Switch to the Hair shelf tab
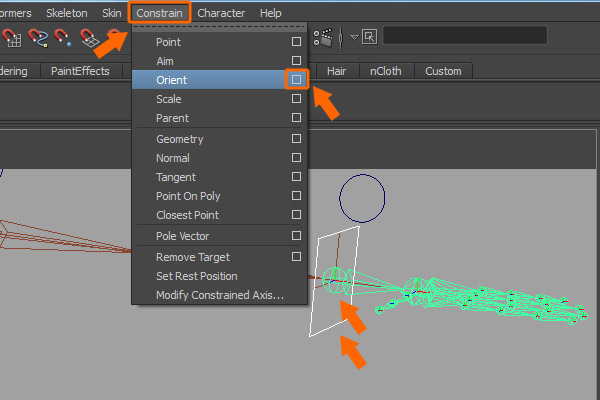Image resolution: width=600 pixels, height=400 pixels. [x=336, y=71]
